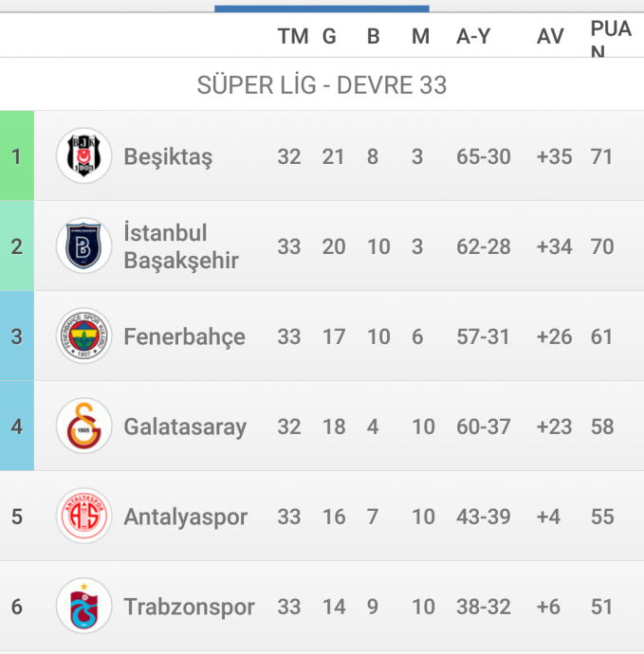
Task: Sort standings by the AV column header
Action: (x=550, y=36)
